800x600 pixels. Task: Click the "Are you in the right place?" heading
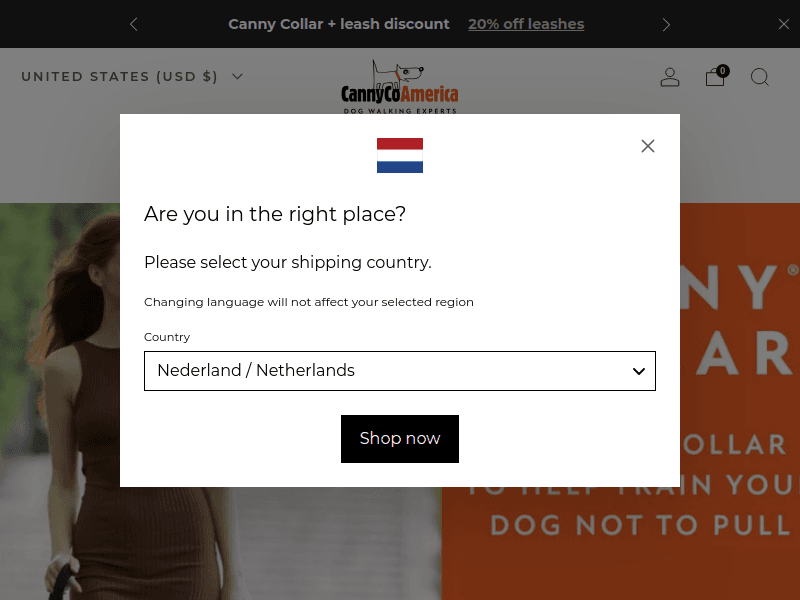click(275, 214)
